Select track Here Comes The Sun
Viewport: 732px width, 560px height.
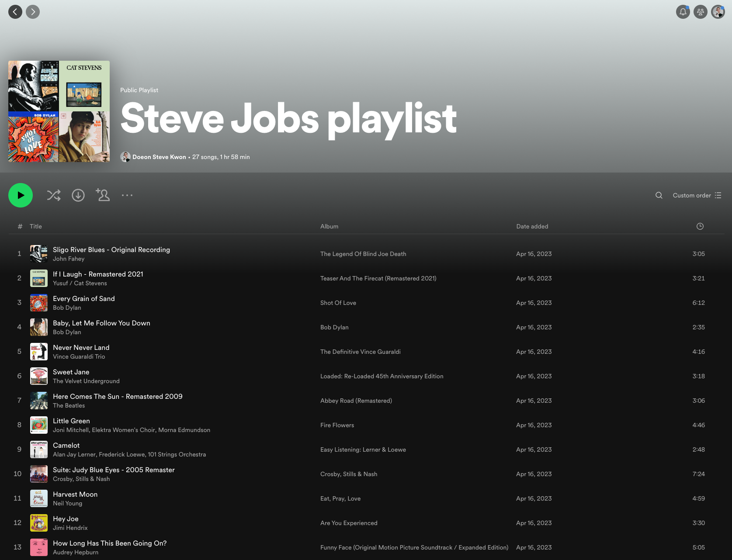pos(118,396)
